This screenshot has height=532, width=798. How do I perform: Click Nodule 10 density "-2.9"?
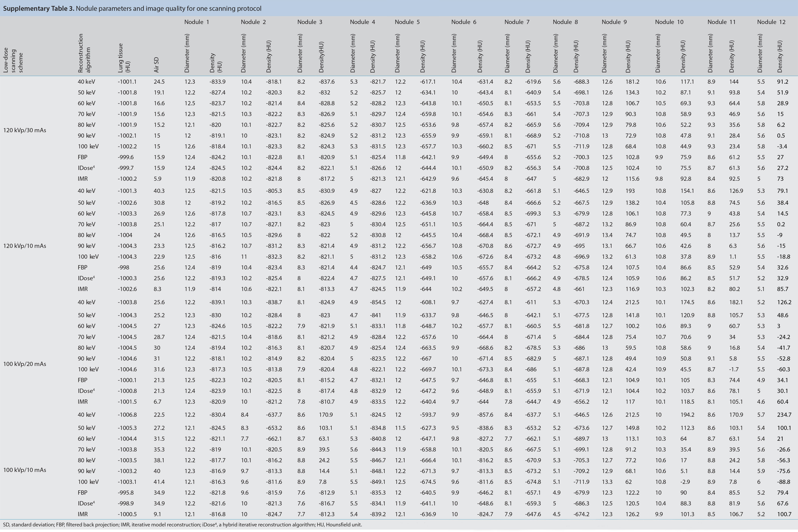point(685,482)
